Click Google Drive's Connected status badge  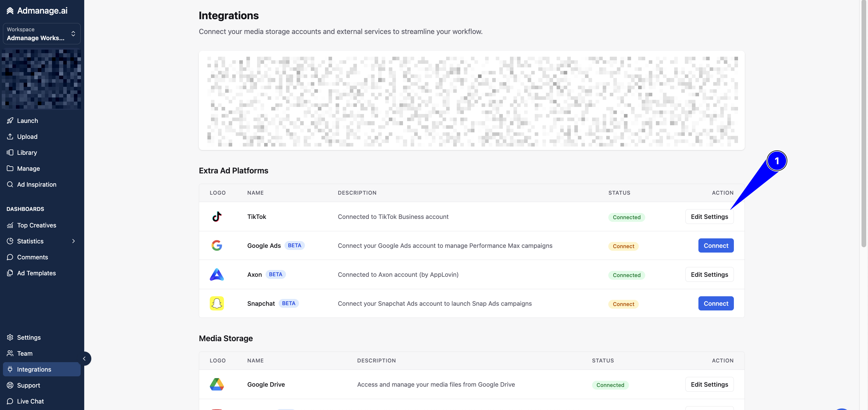[610, 385]
